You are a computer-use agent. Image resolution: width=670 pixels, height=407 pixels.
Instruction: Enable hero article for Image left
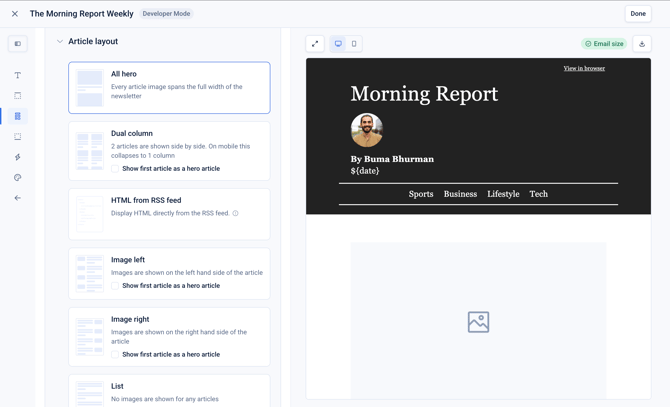click(115, 286)
